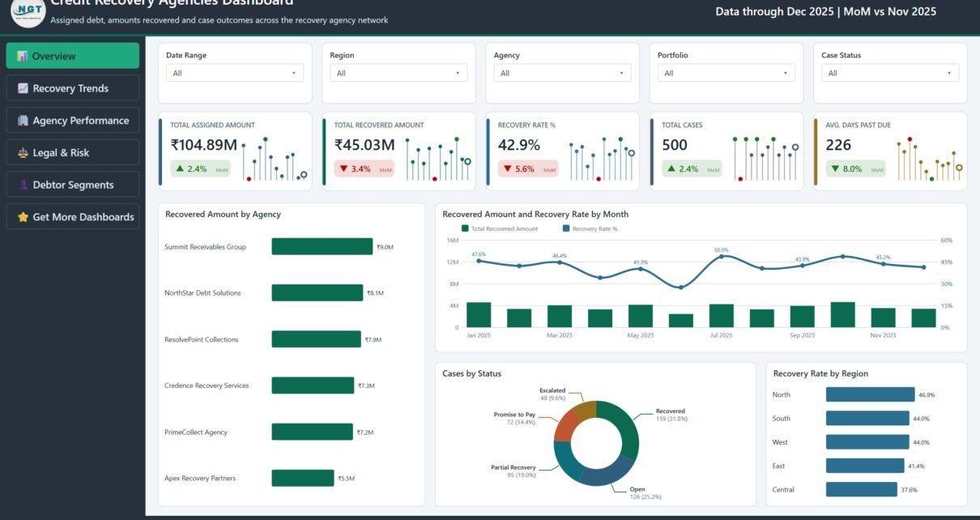Toggle the Recovery Rate % legend entry
Screen dimensions: 980x520
click(x=590, y=229)
